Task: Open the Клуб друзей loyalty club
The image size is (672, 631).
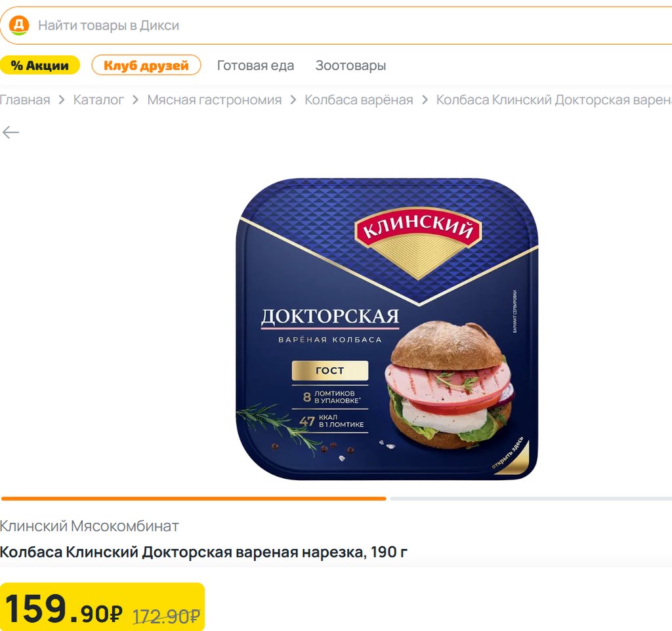Action: pyautogui.click(x=146, y=65)
